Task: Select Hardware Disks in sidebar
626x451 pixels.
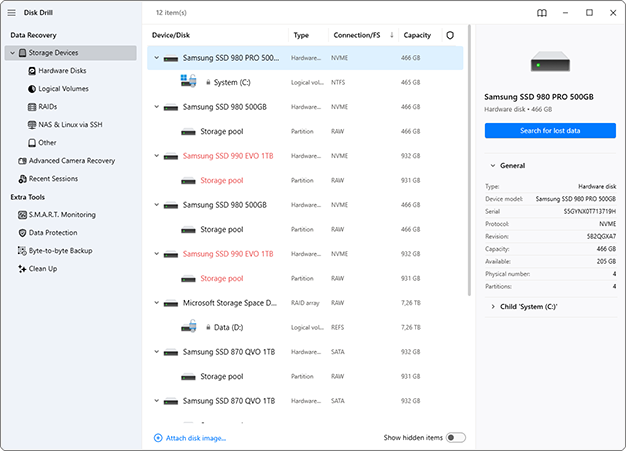Action: [62, 71]
